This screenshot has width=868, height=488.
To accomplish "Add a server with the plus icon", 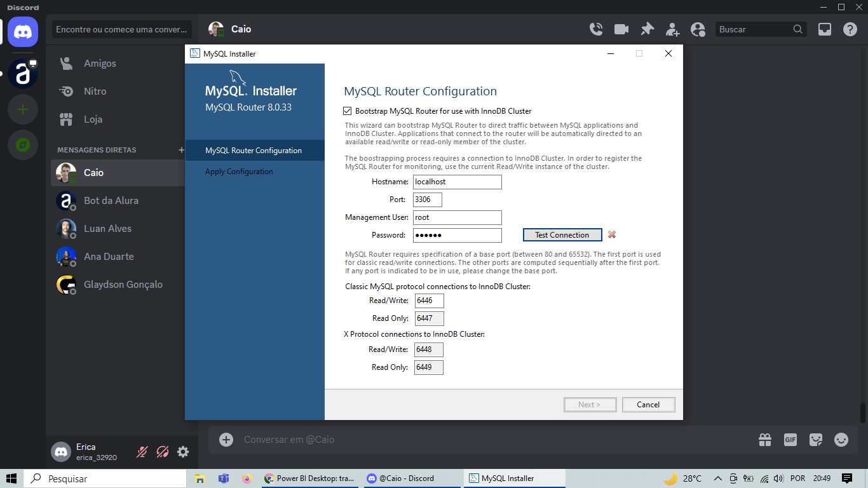I will coord(23,110).
